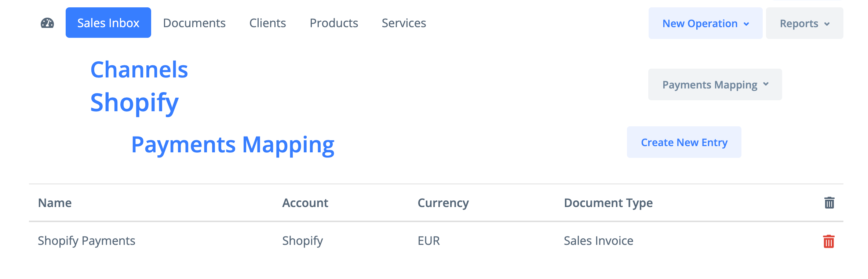Open the Reports dropdown menu
The image size is (868, 279).
(804, 23)
